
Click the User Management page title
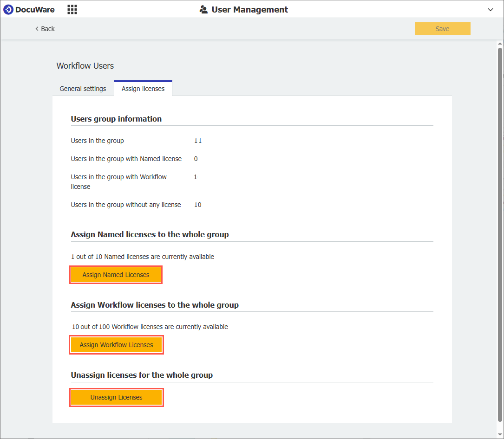[x=249, y=10]
